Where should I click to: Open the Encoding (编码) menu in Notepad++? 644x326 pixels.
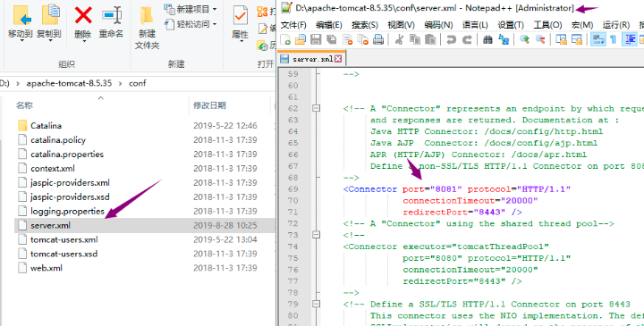coord(438,25)
